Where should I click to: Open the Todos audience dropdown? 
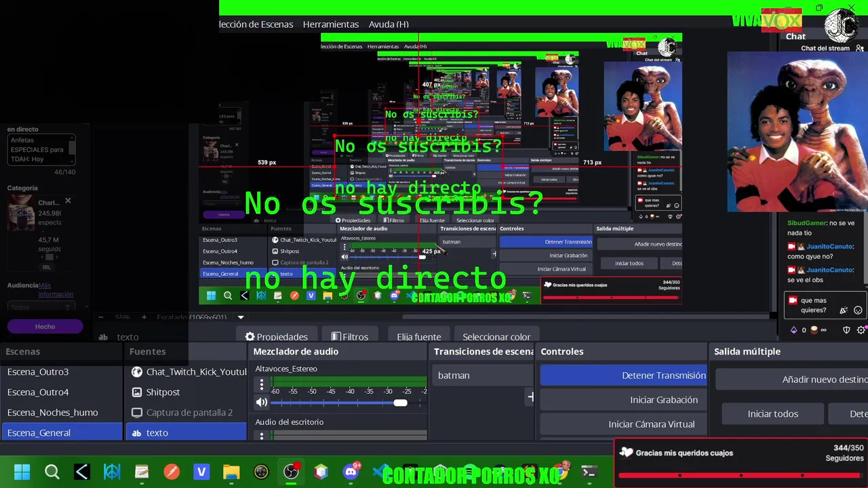coord(40,307)
